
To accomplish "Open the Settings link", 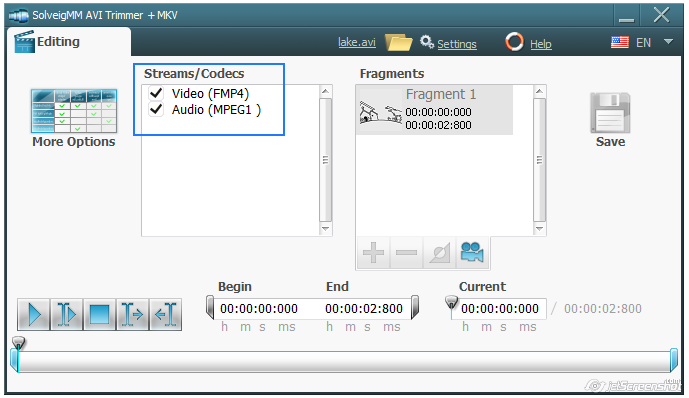I will [457, 44].
